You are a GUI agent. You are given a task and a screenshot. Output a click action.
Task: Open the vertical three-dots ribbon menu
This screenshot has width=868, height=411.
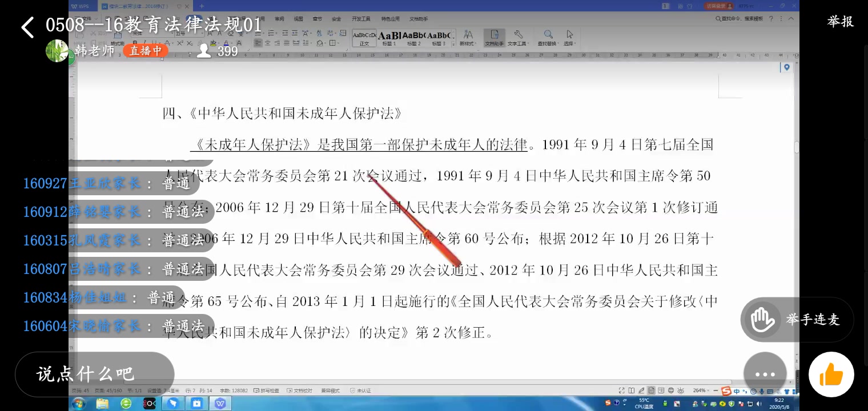[x=781, y=19]
